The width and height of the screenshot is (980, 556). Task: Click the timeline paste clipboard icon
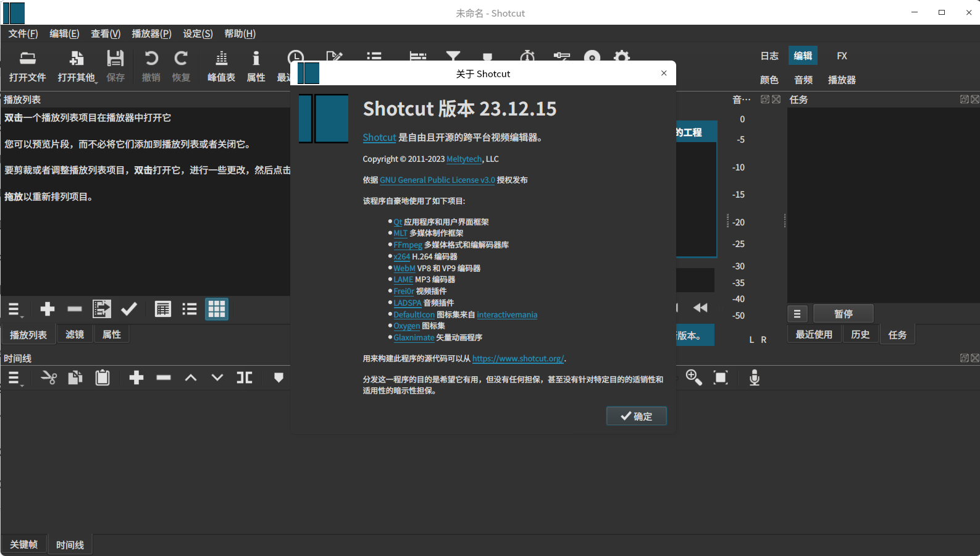coord(103,377)
